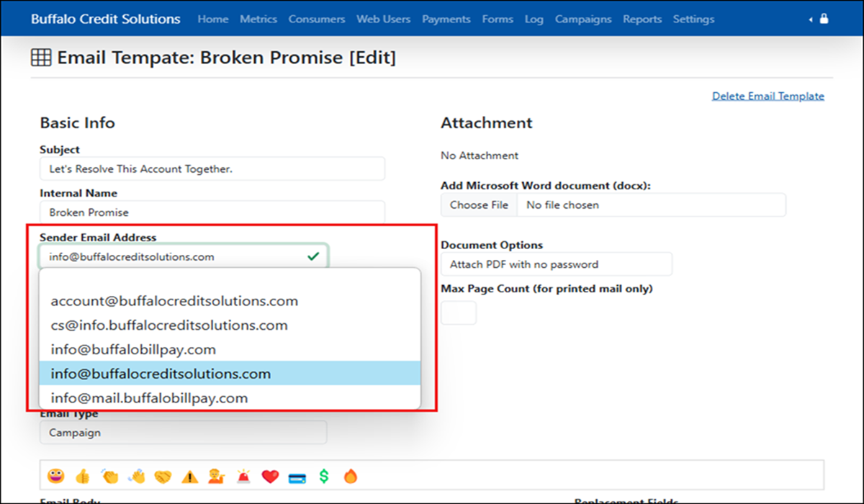Open the Forms menu
Image resolution: width=864 pixels, height=504 pixels.
click(x=498, y=19)
